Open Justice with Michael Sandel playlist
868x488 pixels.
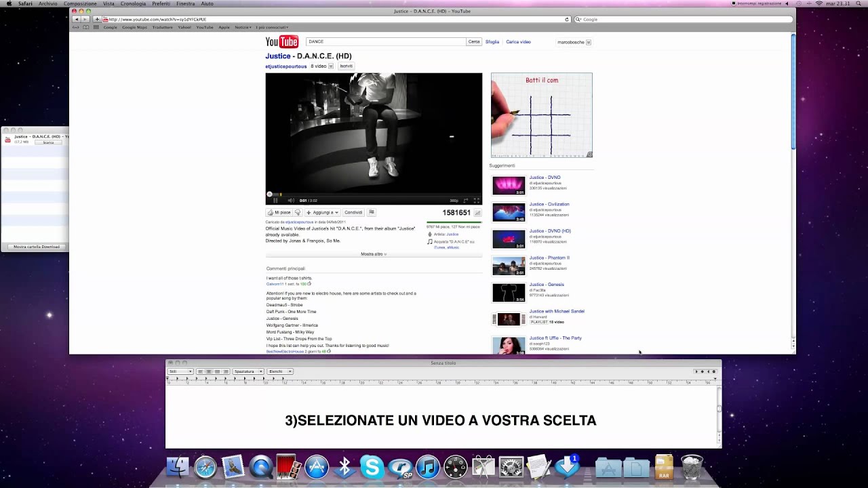557,311
